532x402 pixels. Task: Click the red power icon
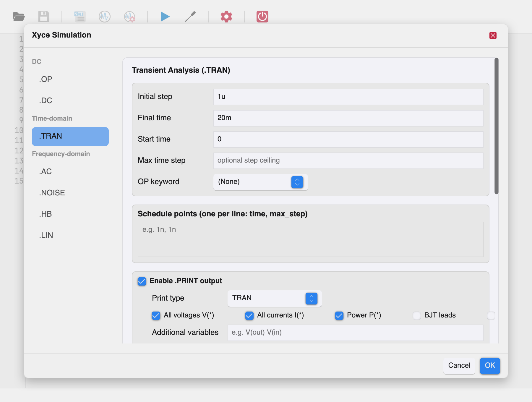pyautogui.click(x=262, y=17)
